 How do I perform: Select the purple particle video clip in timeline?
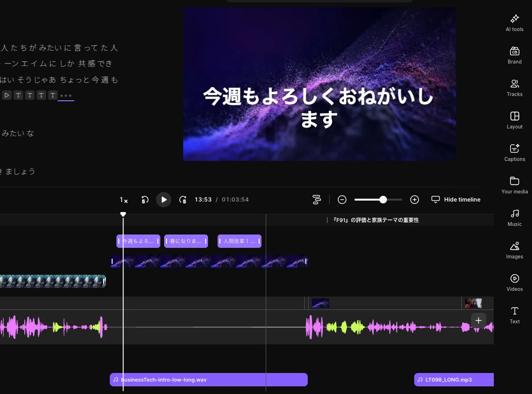point(209,261)
